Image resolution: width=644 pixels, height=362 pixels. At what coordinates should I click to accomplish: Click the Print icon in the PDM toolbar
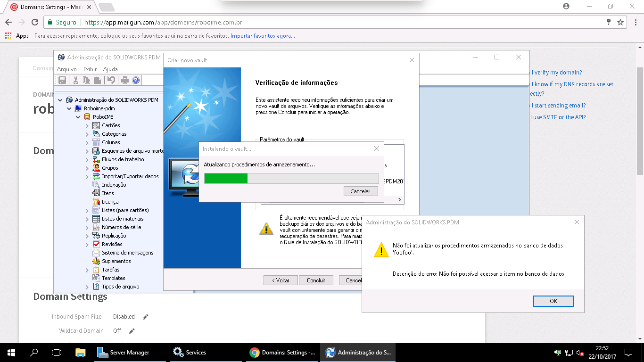[125, 80]
